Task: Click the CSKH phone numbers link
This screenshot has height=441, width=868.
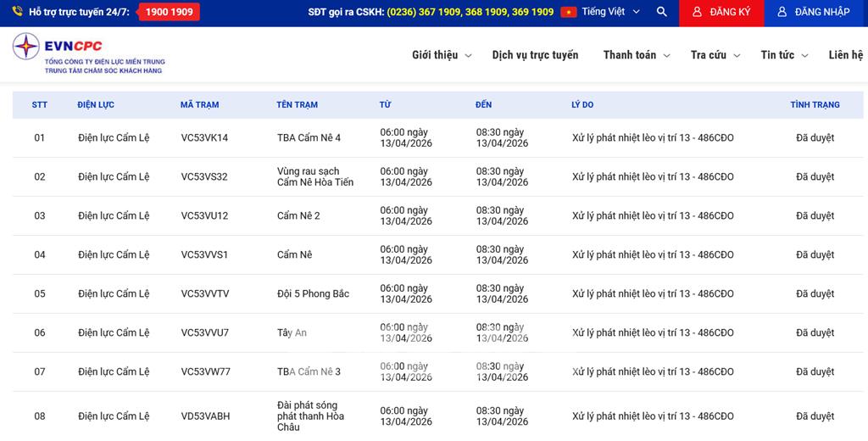Action: click(470, 12)
